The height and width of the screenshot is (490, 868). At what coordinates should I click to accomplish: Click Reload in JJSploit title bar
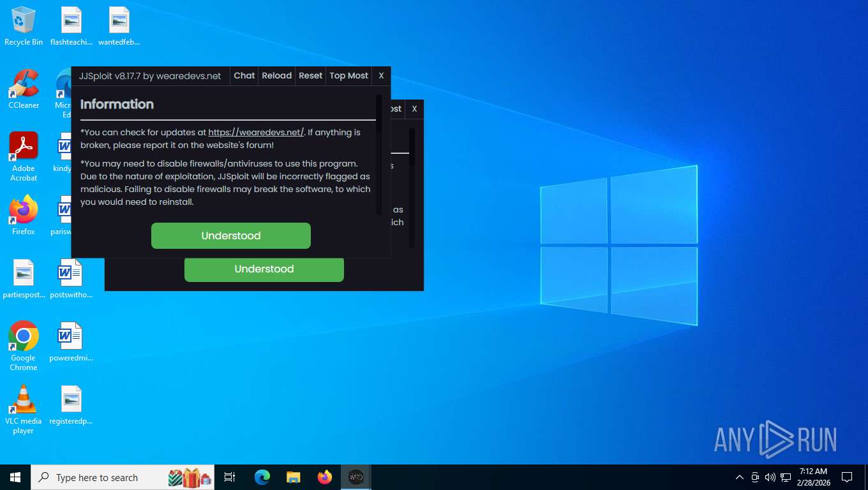pyautogui.click(x=276, y=75)
